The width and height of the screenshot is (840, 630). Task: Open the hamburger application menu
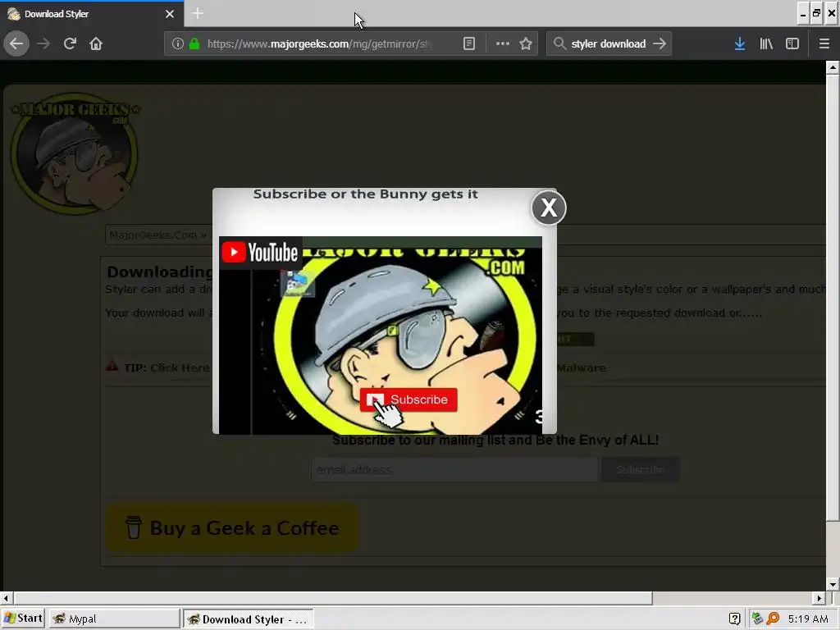[x=824, y=43]
